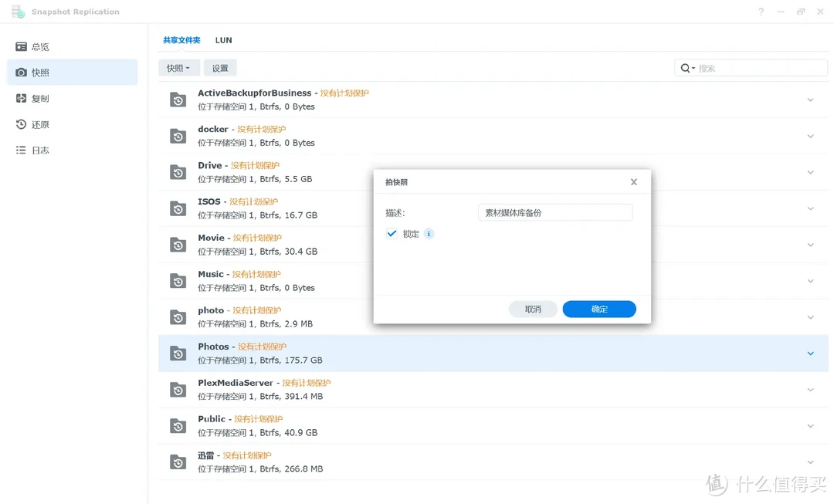Image resolution: width=834 pixels, height=504 pixels.
Task: Open the 复制 (Replication) section
Action: point(40,98)
